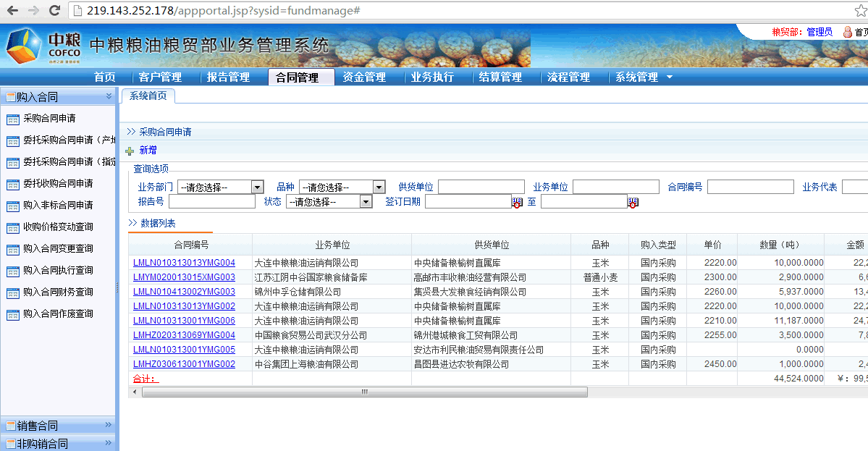
Task: Open the 业务部门 dropdown
Action: tap(220, 187)
